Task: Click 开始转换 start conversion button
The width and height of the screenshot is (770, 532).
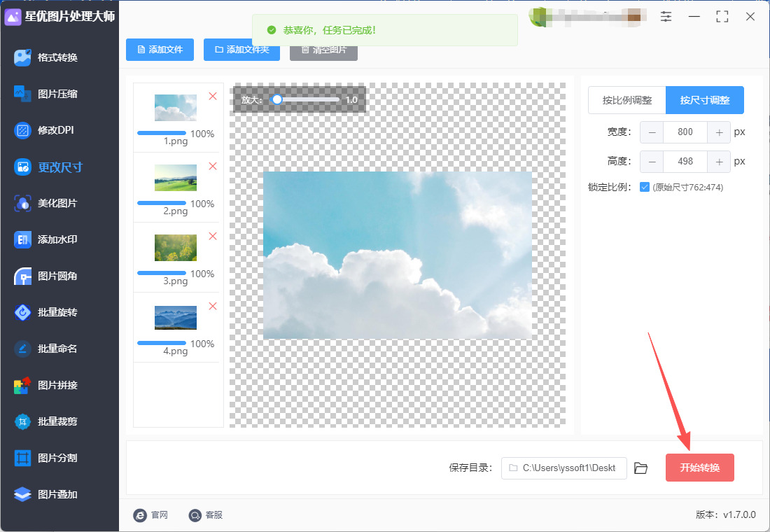Action: click(700, 468)
